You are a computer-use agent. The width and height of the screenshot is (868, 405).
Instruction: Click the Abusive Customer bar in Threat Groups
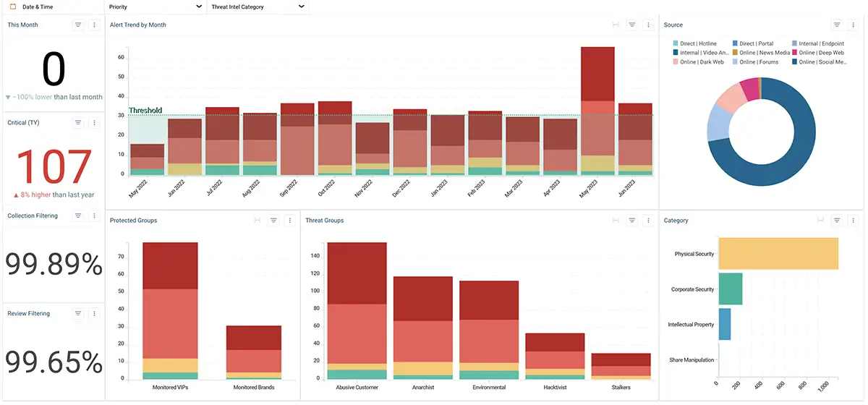[357, 311]
